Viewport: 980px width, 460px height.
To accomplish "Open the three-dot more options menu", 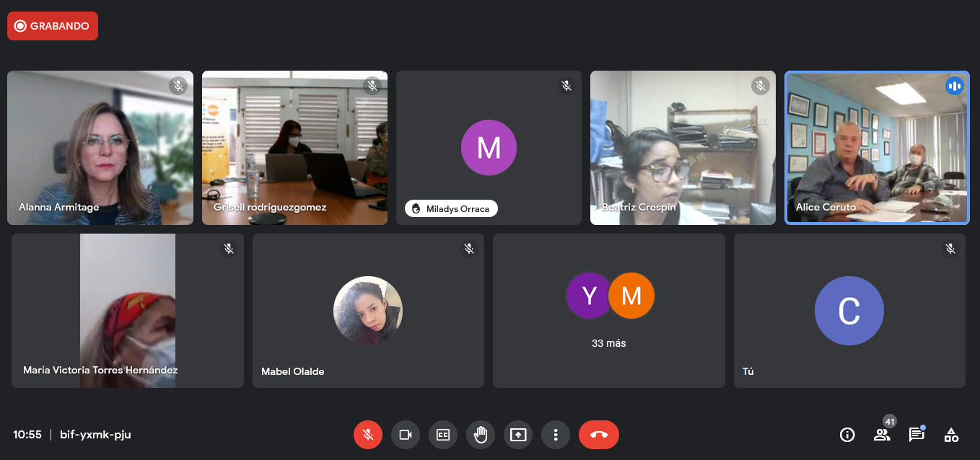I will point(556,435).
